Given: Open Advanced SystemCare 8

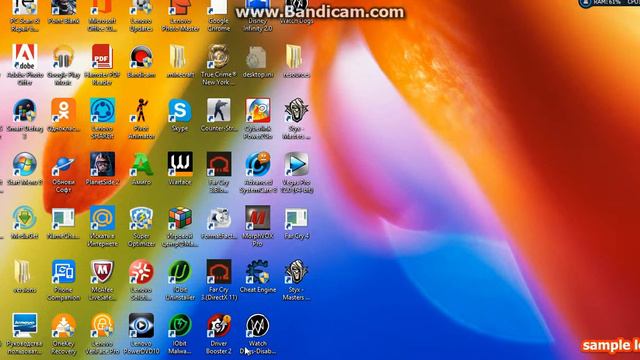Looking at the screenshot, I should click(258, 172).
